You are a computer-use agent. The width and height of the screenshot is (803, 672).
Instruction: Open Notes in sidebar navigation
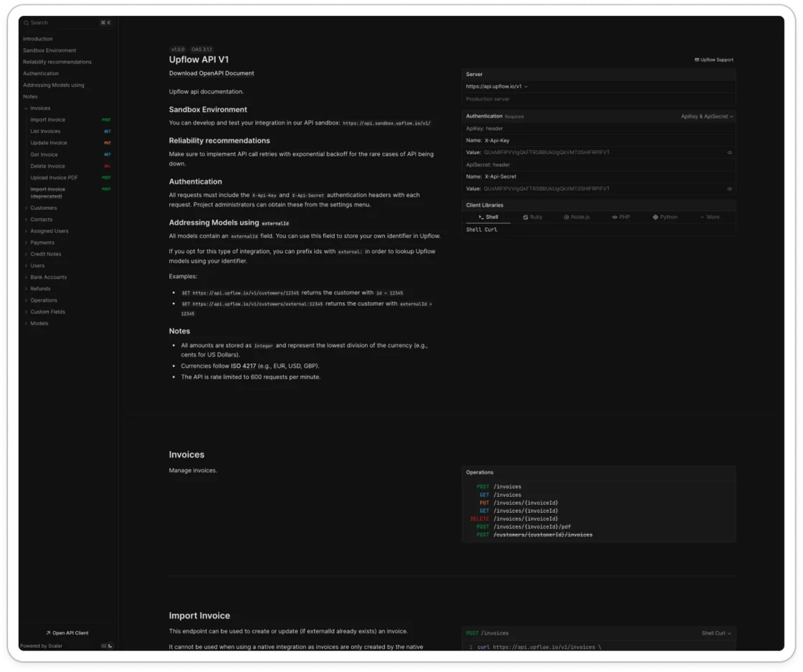point(29,96)
